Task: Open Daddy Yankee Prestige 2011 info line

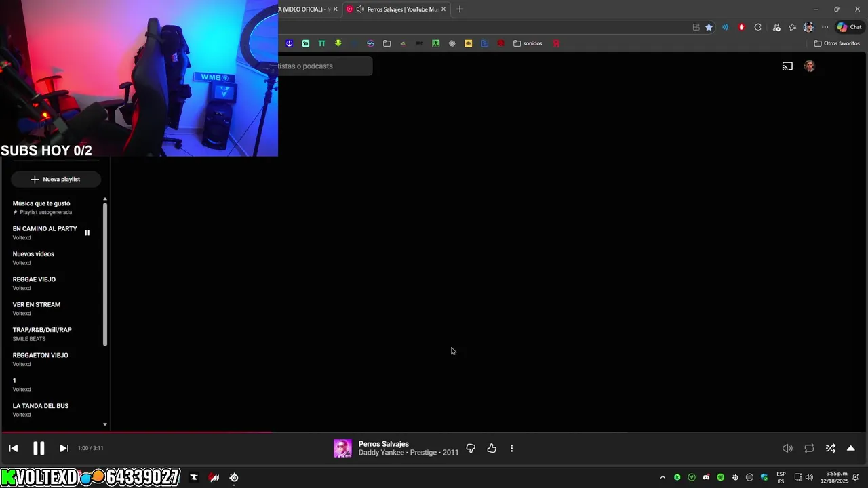Action: coord(408,453)
